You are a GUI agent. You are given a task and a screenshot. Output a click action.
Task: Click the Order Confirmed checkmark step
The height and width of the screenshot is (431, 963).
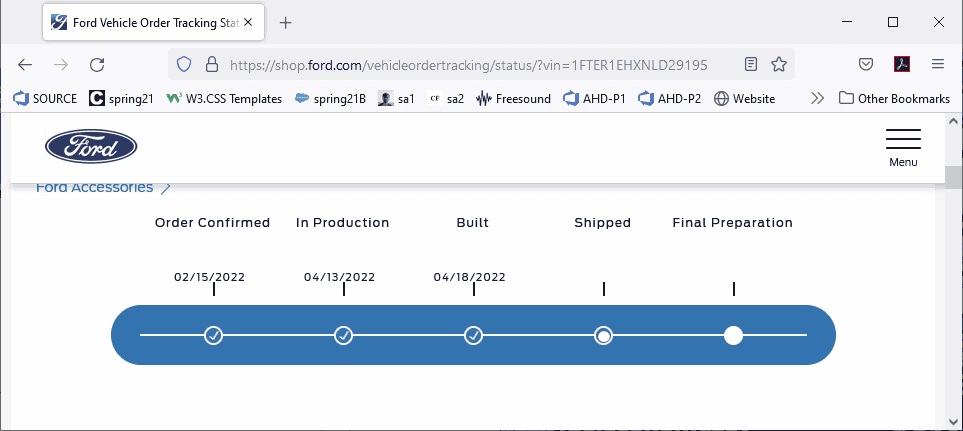[213, 336]
